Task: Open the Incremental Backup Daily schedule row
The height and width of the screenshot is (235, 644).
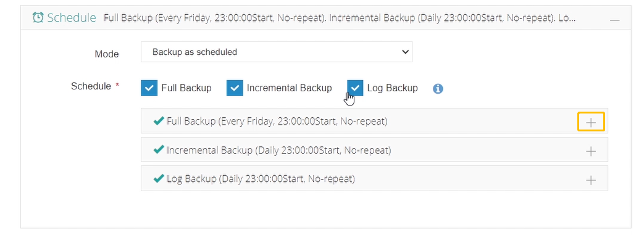Action: [374, 150]
